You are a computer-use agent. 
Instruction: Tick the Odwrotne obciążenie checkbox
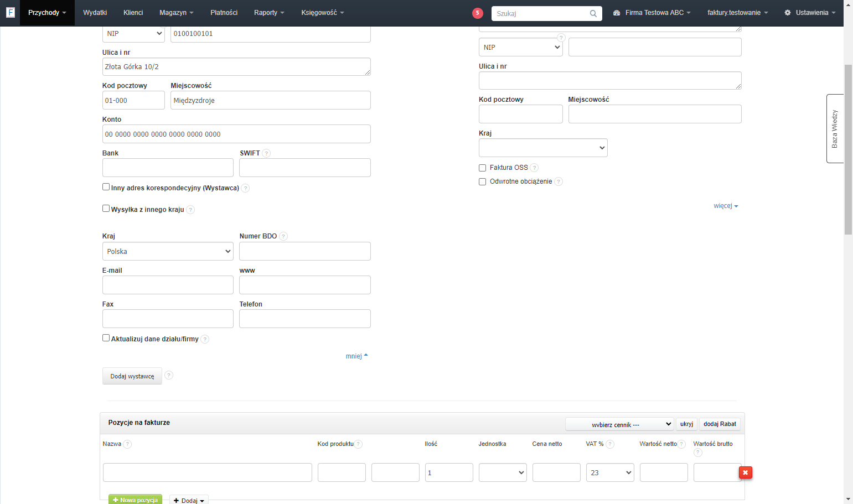coord(482,181)
